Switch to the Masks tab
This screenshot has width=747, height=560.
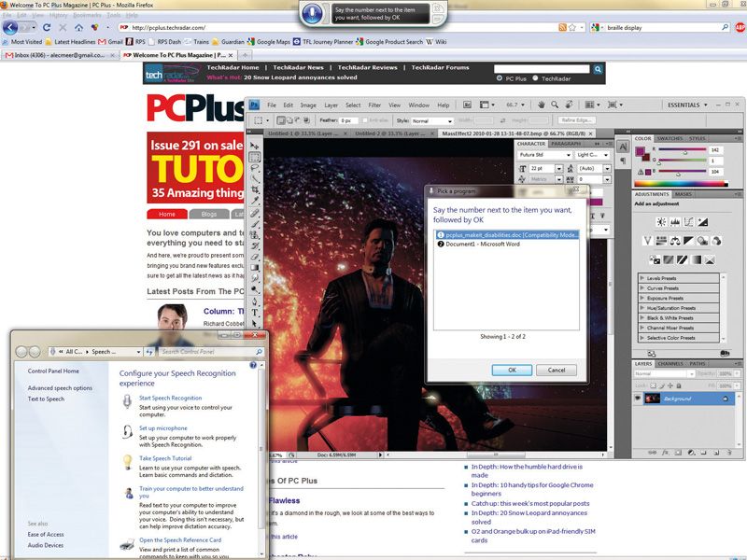pos(683,194)
